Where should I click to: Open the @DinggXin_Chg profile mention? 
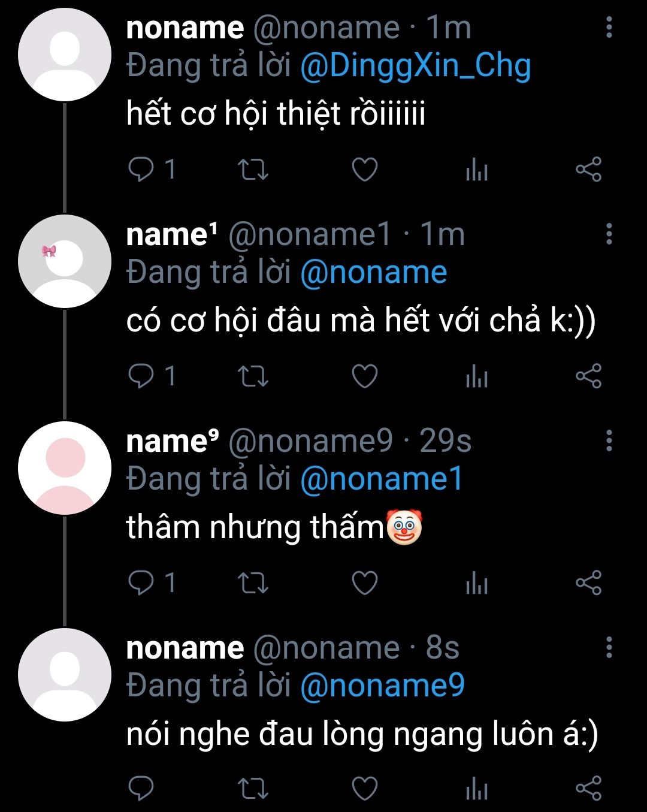click(x=415, y=66)
